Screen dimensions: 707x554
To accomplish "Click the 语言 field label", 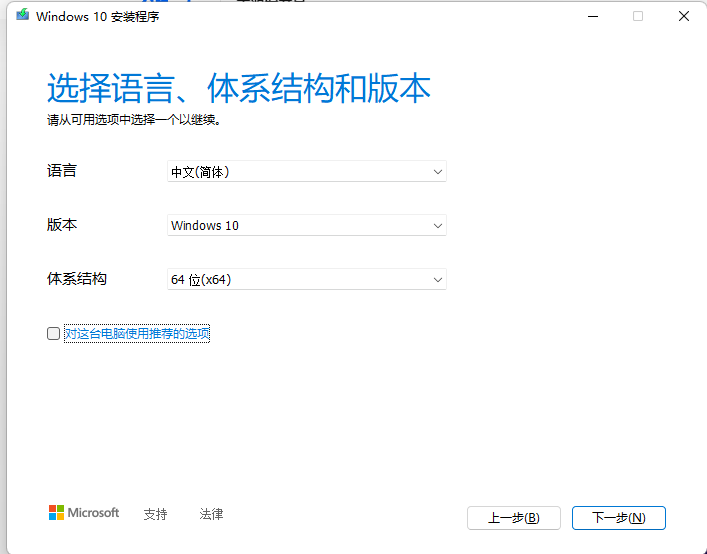I will point(62,171).
